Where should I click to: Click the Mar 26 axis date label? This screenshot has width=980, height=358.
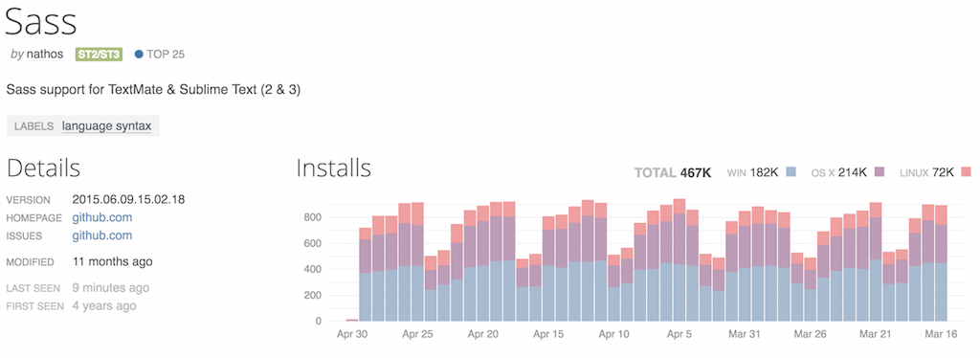(x=810, y=334)
